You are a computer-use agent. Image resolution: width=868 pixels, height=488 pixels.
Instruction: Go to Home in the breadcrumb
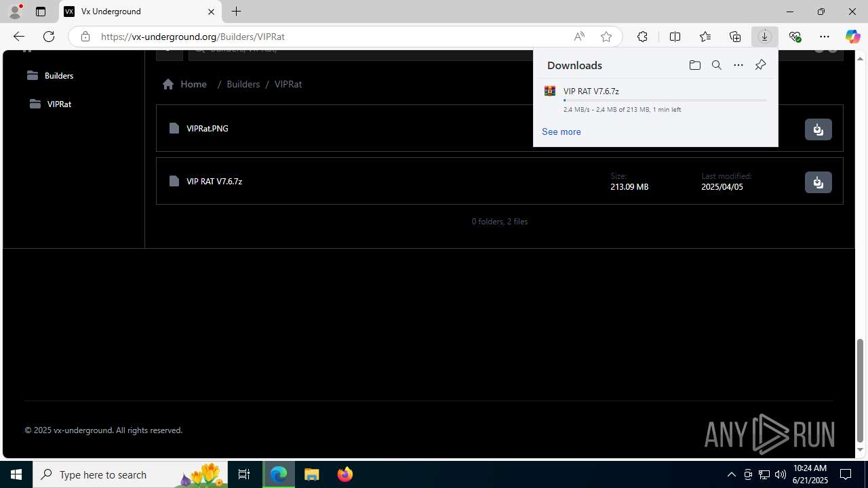185,84
